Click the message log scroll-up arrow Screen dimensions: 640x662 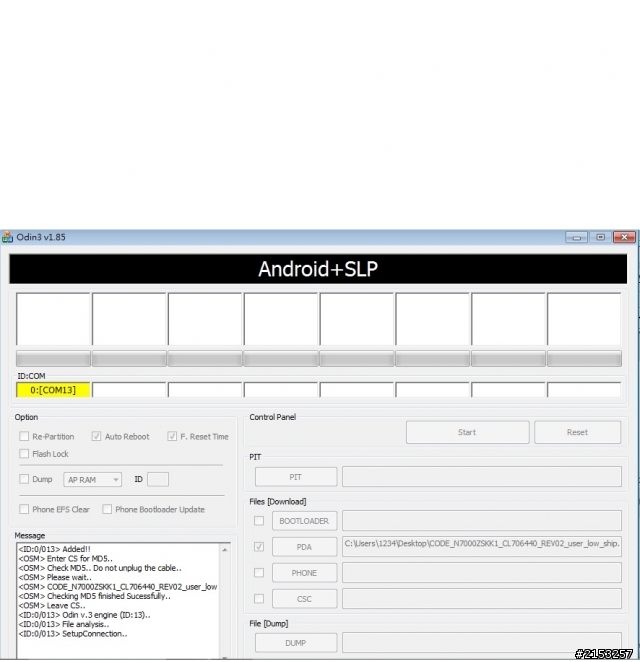tap(225, 550)
